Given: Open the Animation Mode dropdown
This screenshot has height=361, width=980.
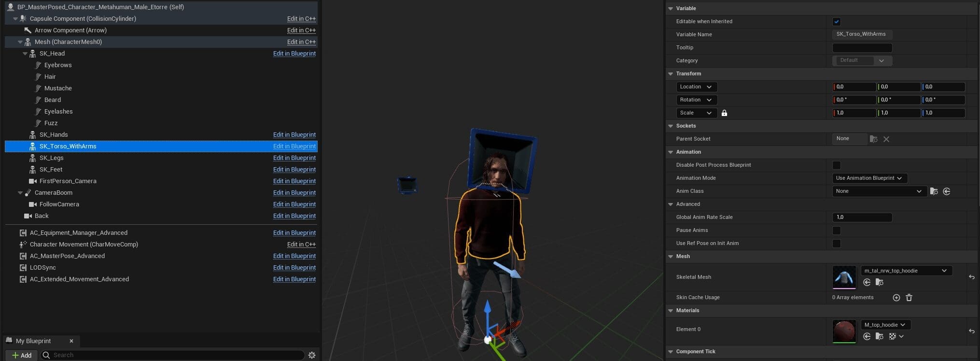Looking at the screenshot, I should 869,178.
